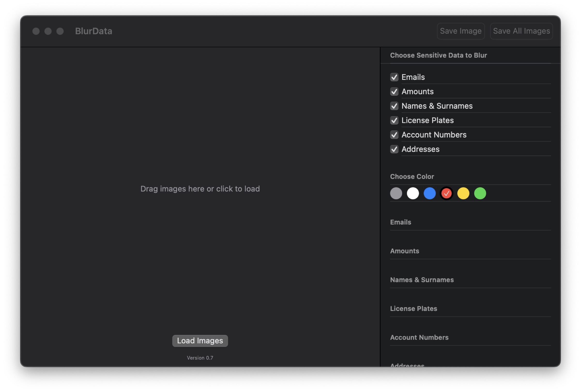
Task: Click the Save Image button
Action: [x=460, y=31]
